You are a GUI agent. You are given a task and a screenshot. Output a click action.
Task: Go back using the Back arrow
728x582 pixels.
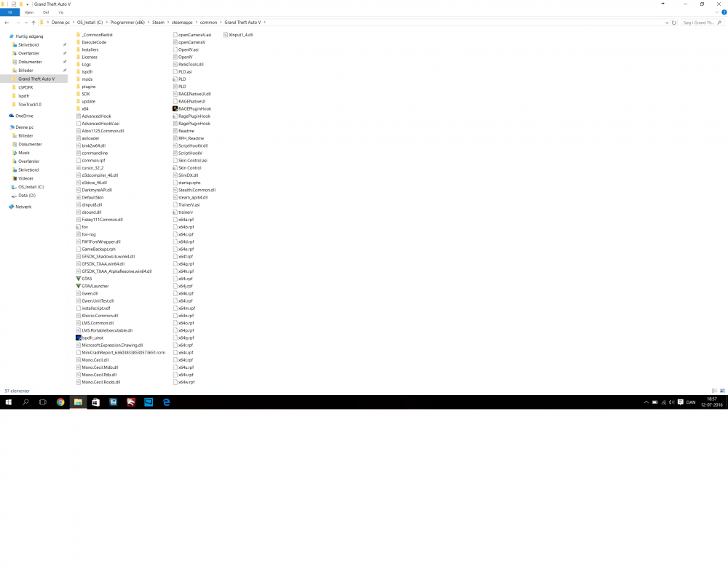tap(7, 23)
